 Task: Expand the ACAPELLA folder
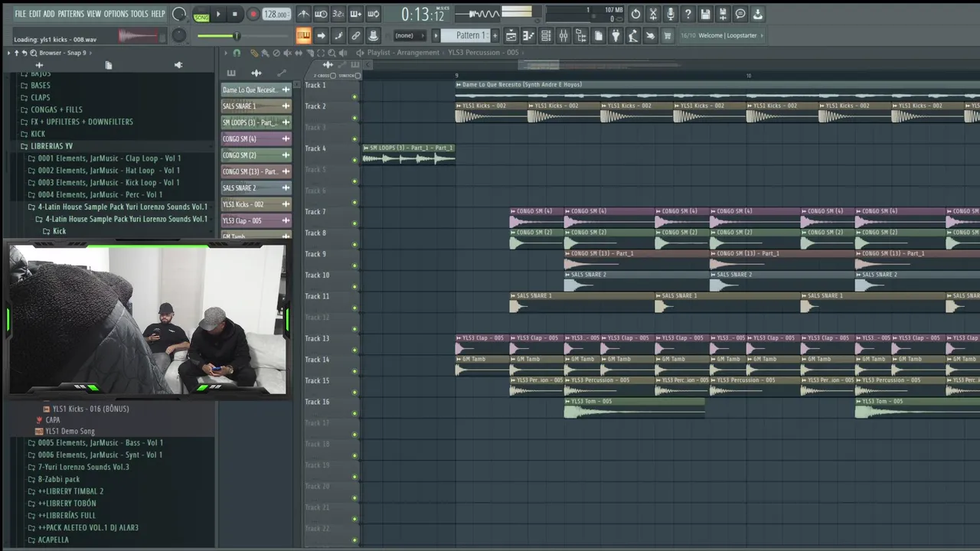[53, 540]
